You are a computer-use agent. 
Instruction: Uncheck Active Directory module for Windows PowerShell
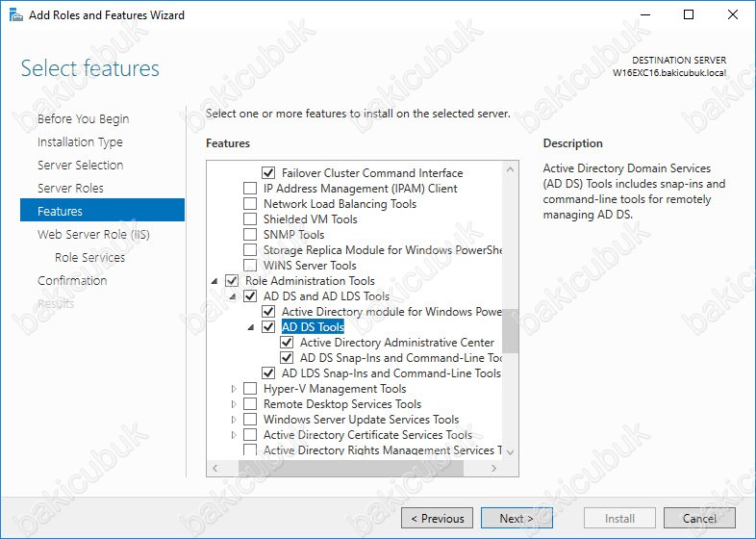268,312
